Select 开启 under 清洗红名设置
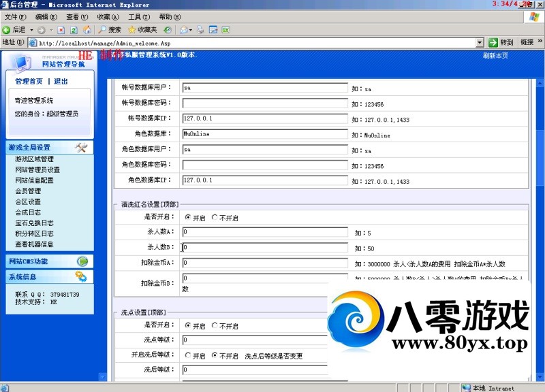This screenshot has width=545, height=392. pyautogui.click(x=188, y=217)
